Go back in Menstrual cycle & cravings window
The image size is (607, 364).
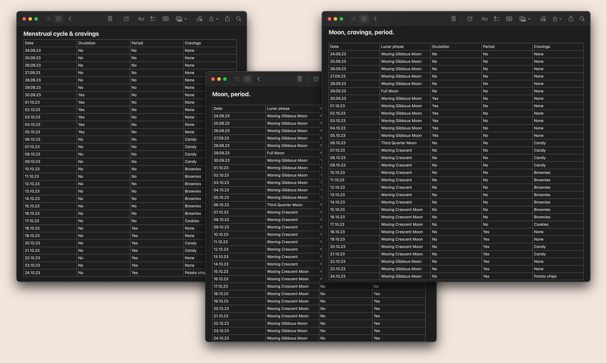tap(70, 19)
